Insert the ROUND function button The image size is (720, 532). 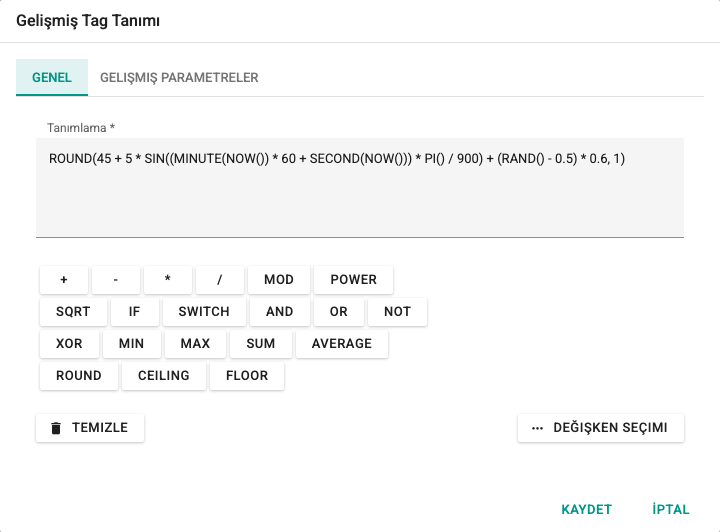click(79, 376)
